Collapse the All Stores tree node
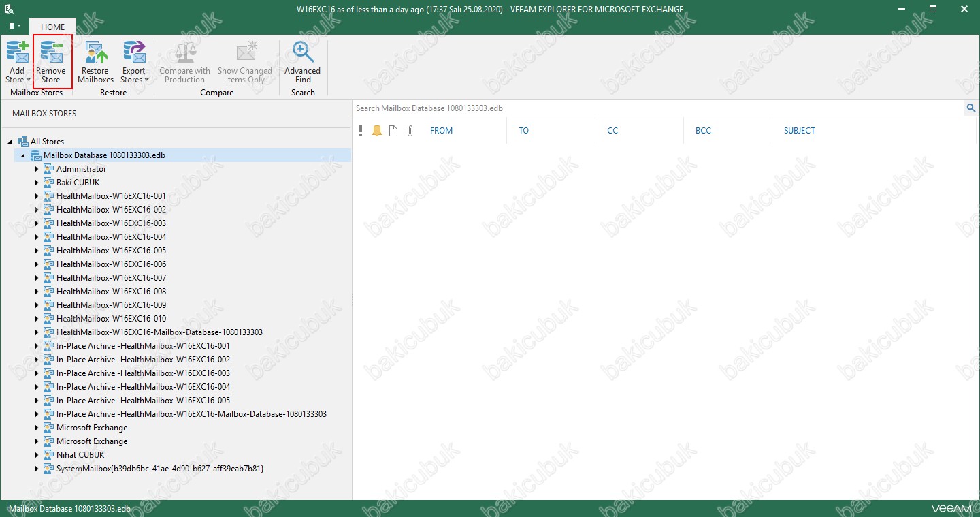Viewport: 980px width, 517px height. [10, 142]
